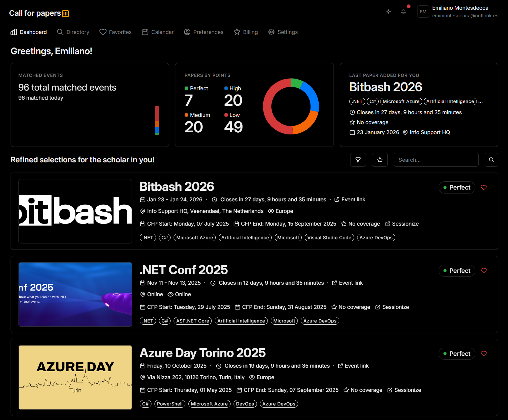The image size is (508, 420).
Task: Click the filter funnel button
Action: [x=358, y=160]
